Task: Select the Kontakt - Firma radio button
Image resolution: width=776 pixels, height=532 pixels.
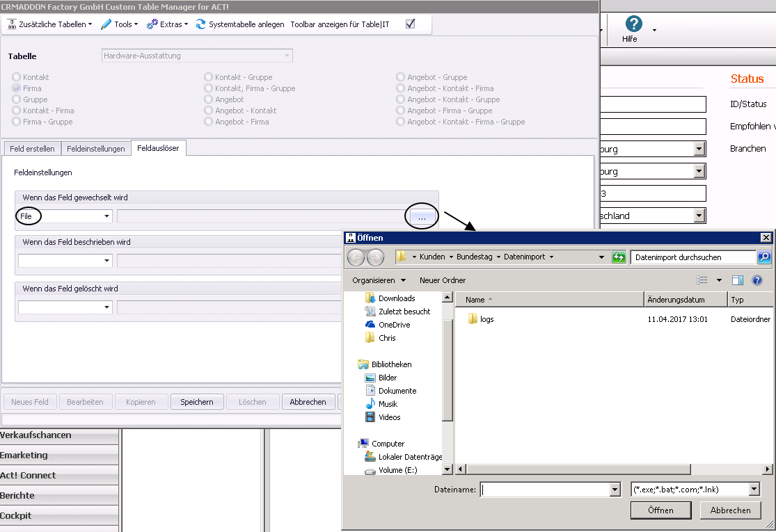Action: point(16,111)
